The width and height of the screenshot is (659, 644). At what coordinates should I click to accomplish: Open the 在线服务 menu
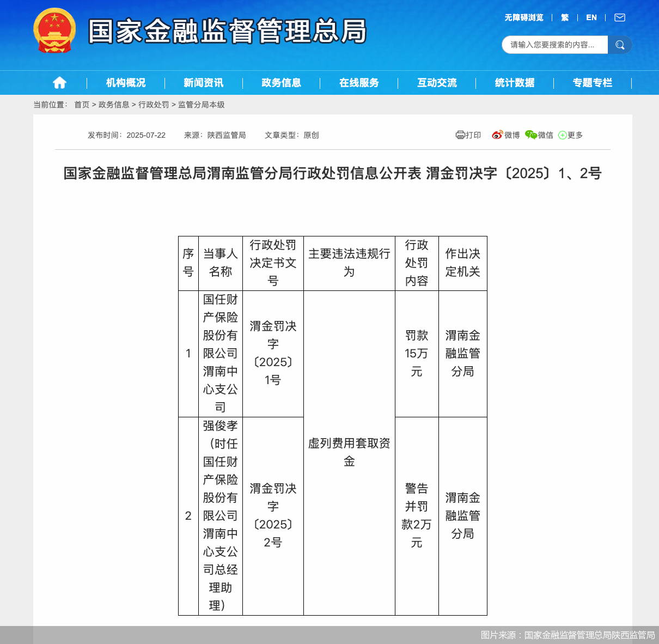[359, 83]
